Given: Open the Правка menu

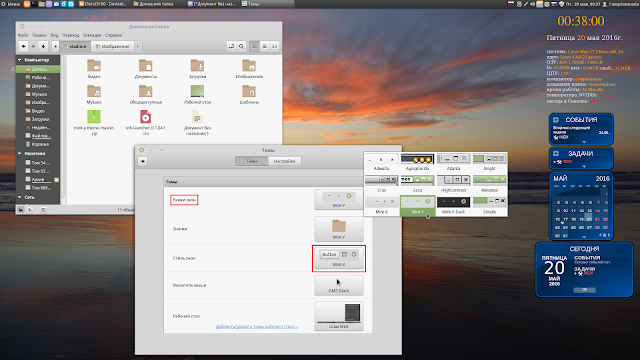Looking at the screenshot, I should coord(39,35).
